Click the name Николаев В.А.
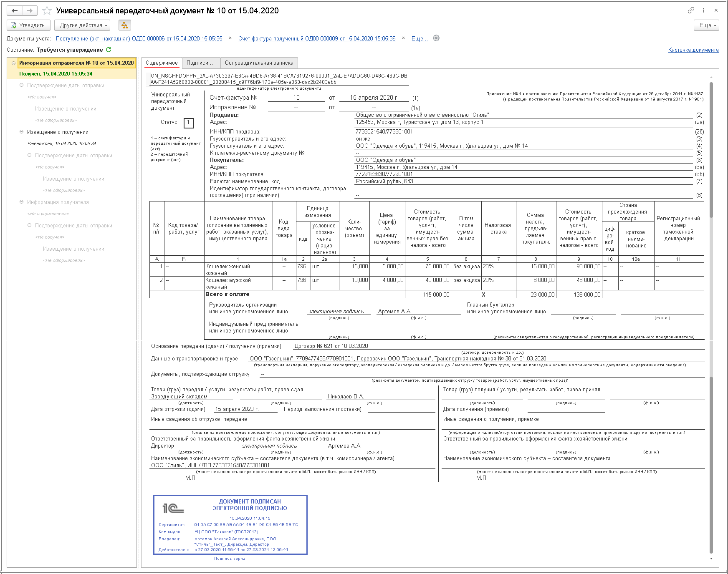The height and width of the screenshot is (574, 728). [x=346, y=397]
